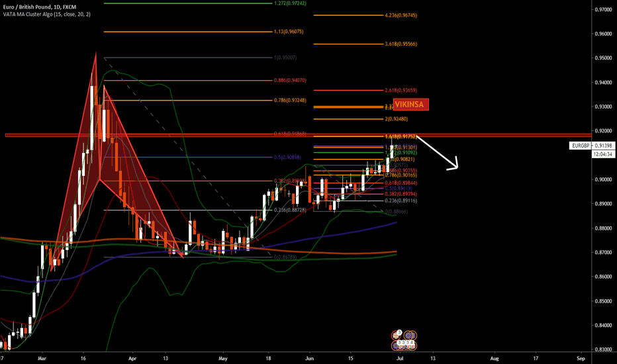This screenshot has height=364, width=617.
Task: Click the 0.84000 price axis label
Action: point(603,326)
